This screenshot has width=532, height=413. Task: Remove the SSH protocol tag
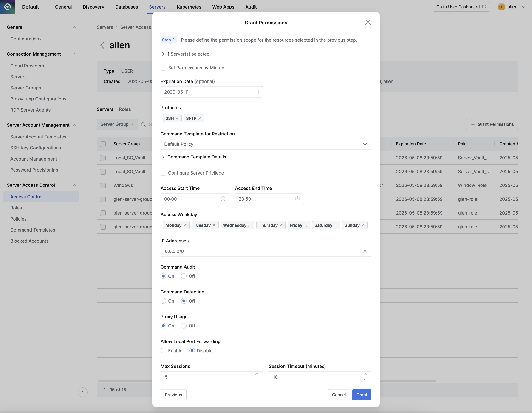(x=177, y=118)
